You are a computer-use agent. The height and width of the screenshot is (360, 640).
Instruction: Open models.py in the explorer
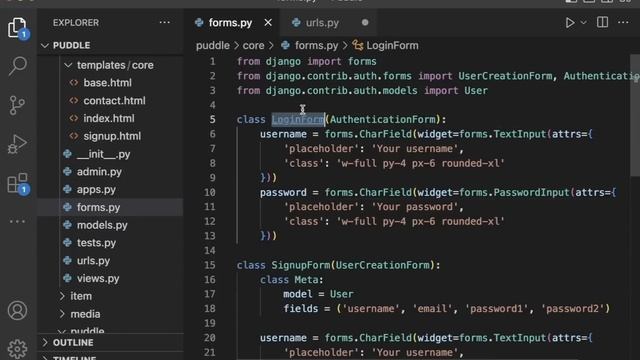[102, 225]
